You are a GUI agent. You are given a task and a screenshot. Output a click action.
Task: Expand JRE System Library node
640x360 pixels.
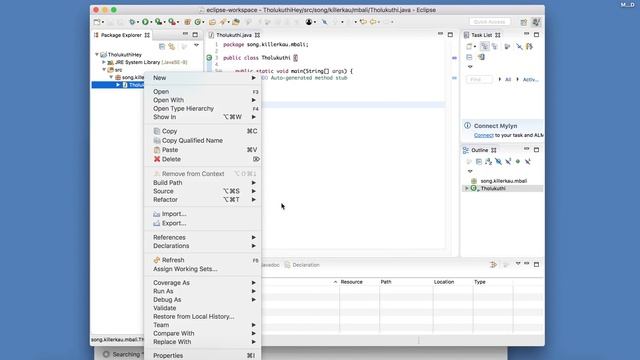click(x=104, y=62)
